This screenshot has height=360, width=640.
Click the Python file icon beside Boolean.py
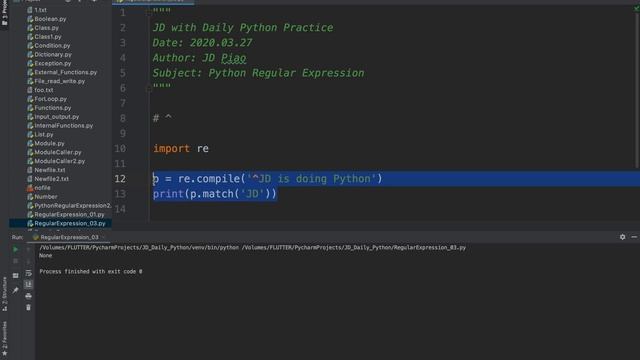pos(30,19)
